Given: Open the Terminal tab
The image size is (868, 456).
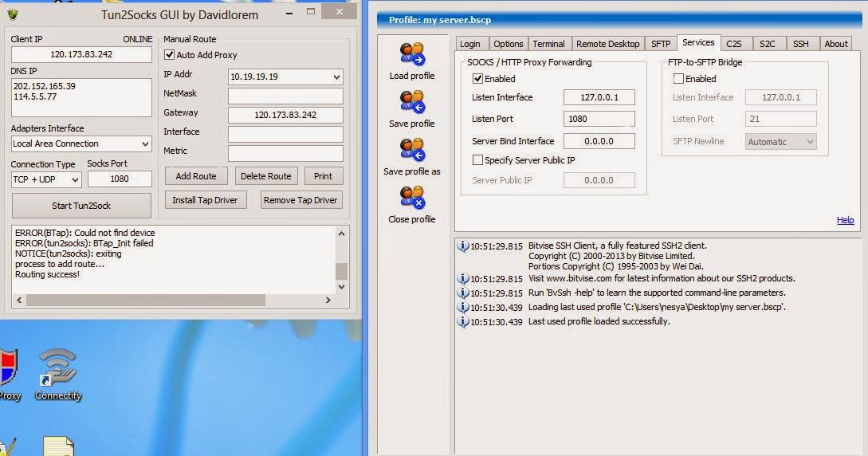Looking at the screenshot, I should 548,44.
